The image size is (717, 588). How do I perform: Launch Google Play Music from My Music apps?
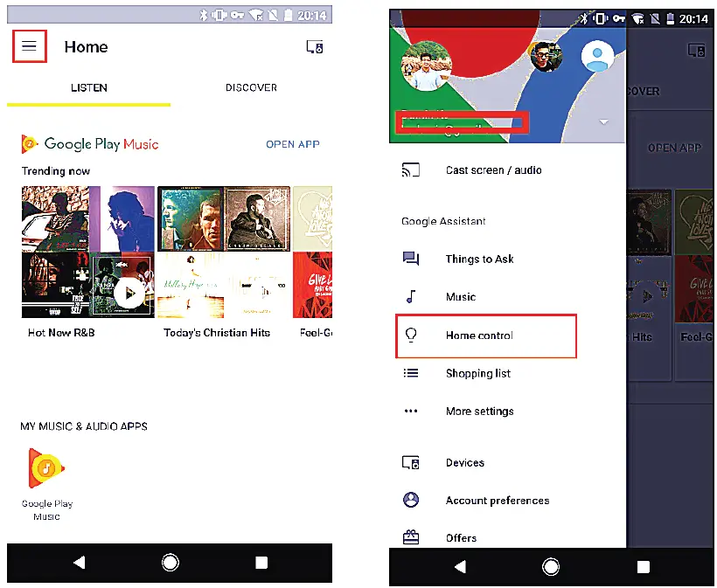point(46,469)
